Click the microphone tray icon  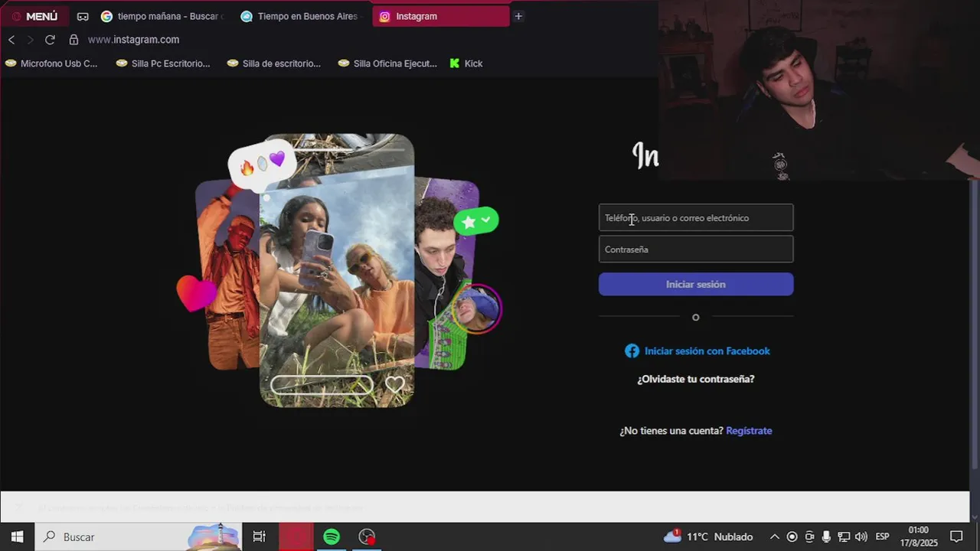click(826, 536)
